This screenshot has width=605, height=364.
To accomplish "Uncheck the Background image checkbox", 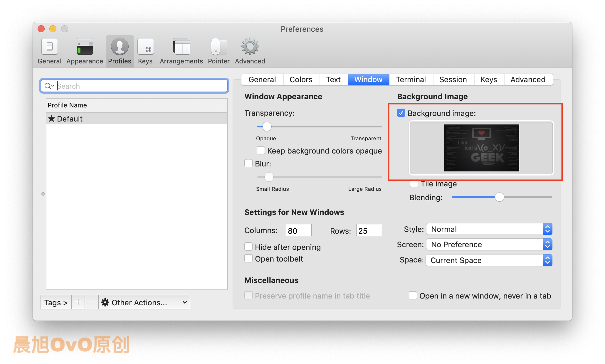I will (401, 113).
